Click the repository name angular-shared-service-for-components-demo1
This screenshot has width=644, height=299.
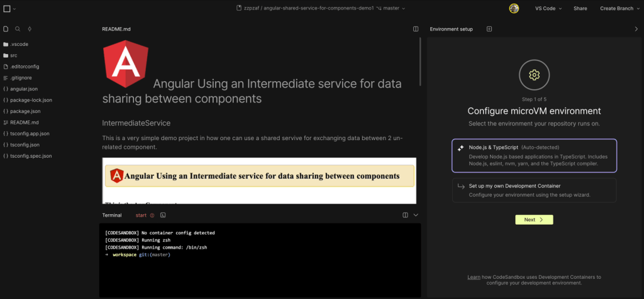click(319, 8)
